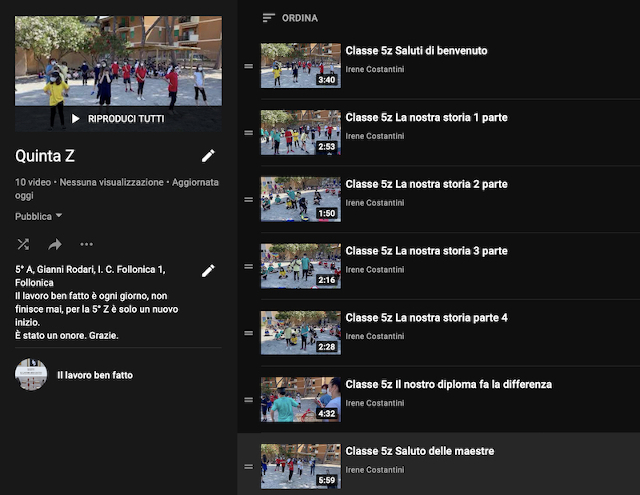The height and width of the screenshot is (495, 640).
Task: Open Il lavoro ben fatto channel avatar
Action: (x=31, y=375)
